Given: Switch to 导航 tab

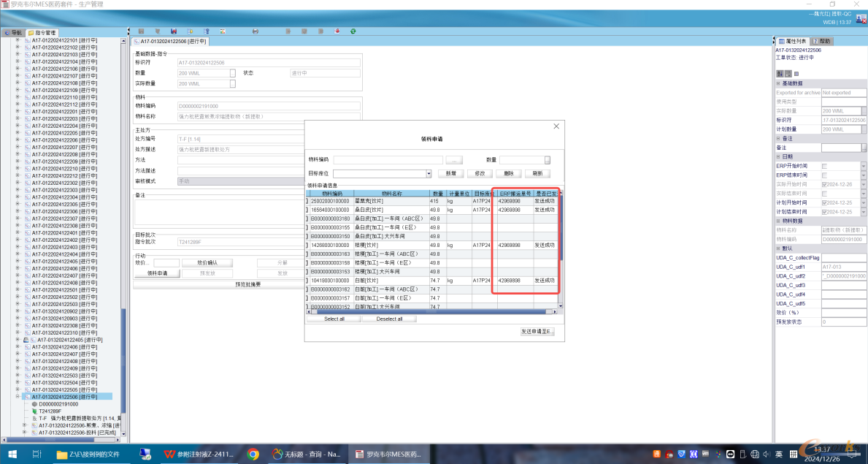Looking at the screenshot, I should click(13, 33).
